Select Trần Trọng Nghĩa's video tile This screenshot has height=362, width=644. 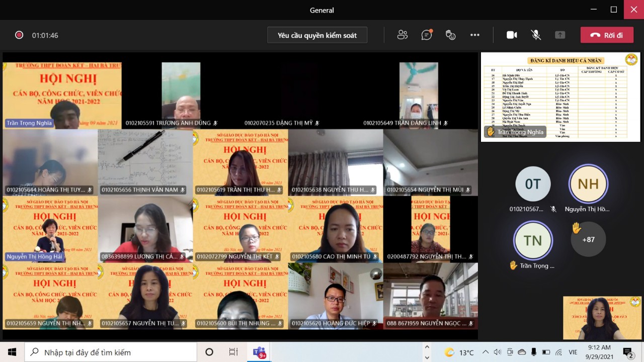click(x=62, y=96)
